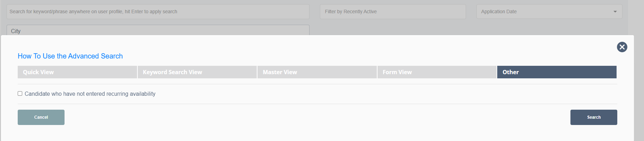Screen dimensions: 644x141
Task: Click the 'Candidate who have not entered recurring availability' label
Action: click(x=90, y=94)
